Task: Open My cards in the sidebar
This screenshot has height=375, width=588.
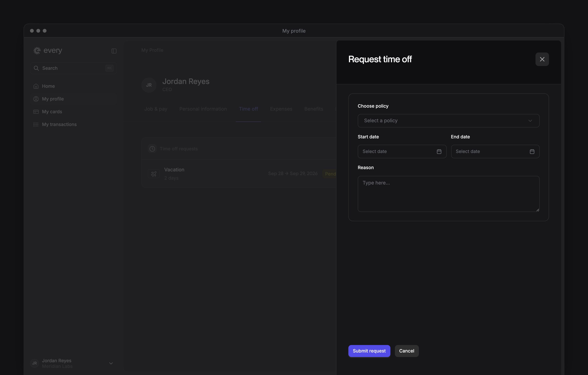Action: (73, 112)
